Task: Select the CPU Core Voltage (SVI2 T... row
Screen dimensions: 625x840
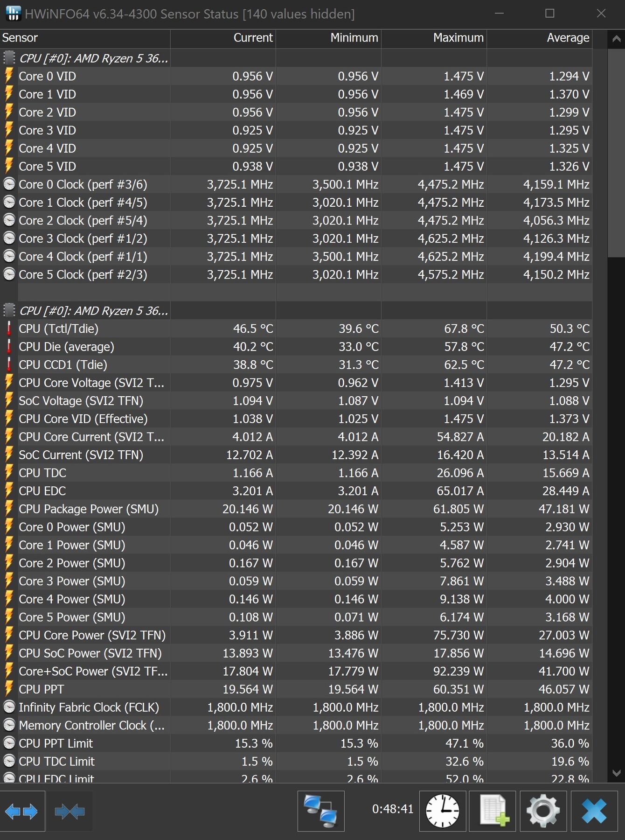Action: (x=296, y=383)
